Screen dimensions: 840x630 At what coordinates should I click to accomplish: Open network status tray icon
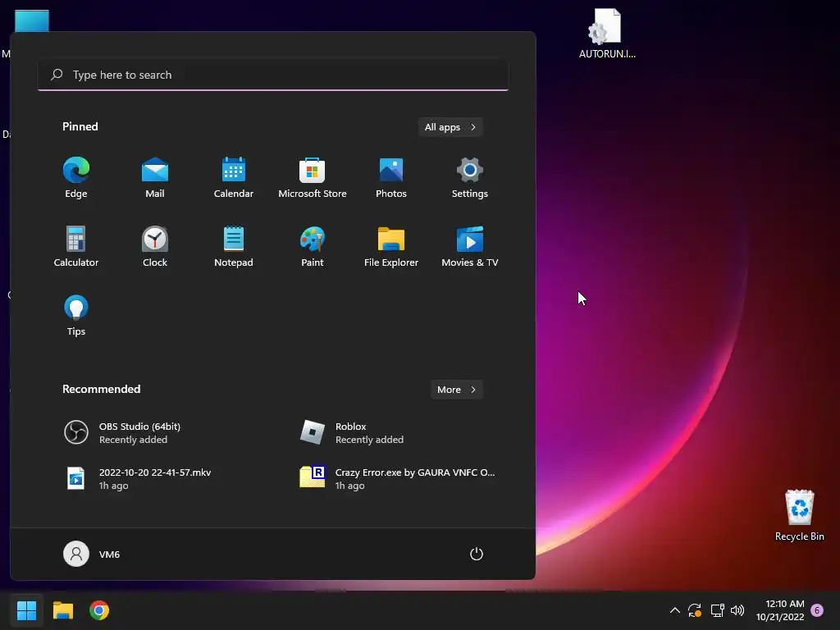[717, 610]
